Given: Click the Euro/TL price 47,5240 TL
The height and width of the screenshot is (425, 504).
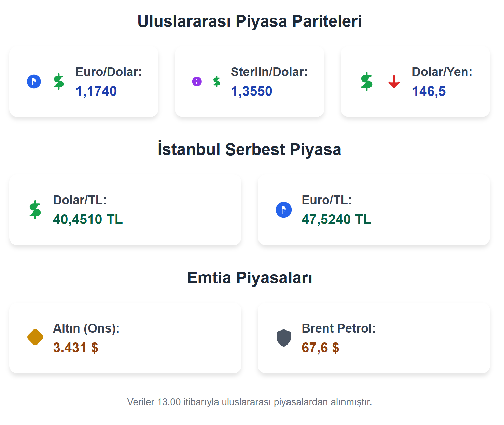Looking at the screenshot, I should tap(336, 219).
